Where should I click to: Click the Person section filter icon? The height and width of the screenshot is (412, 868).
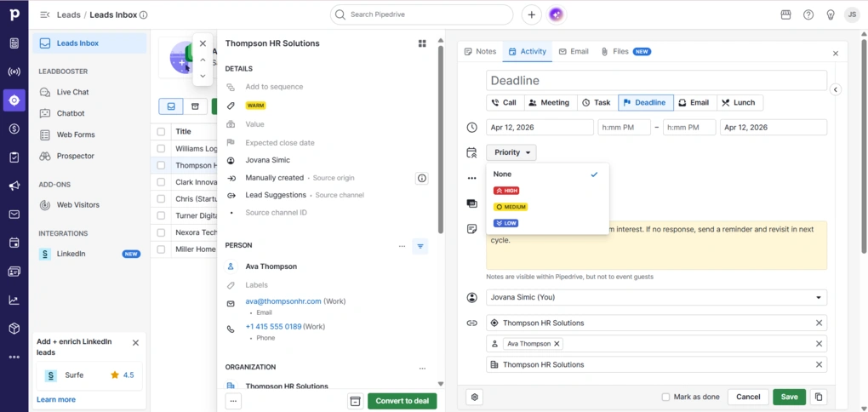click(x=420, y=246)
